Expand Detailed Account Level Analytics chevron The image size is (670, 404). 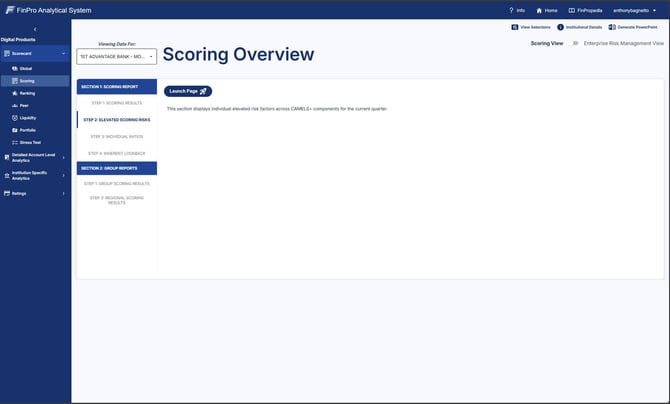[64, 157]
